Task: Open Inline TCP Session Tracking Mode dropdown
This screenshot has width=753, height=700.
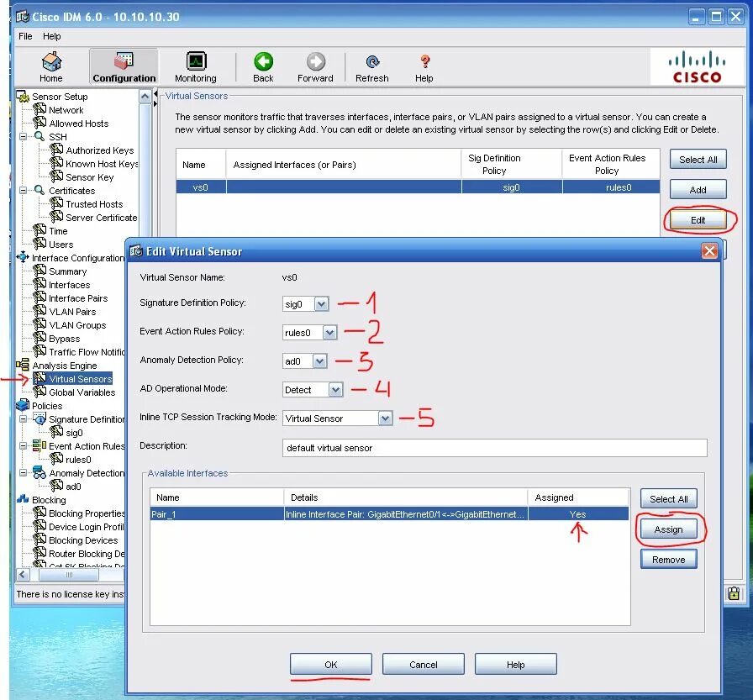Action: point(385,418)
